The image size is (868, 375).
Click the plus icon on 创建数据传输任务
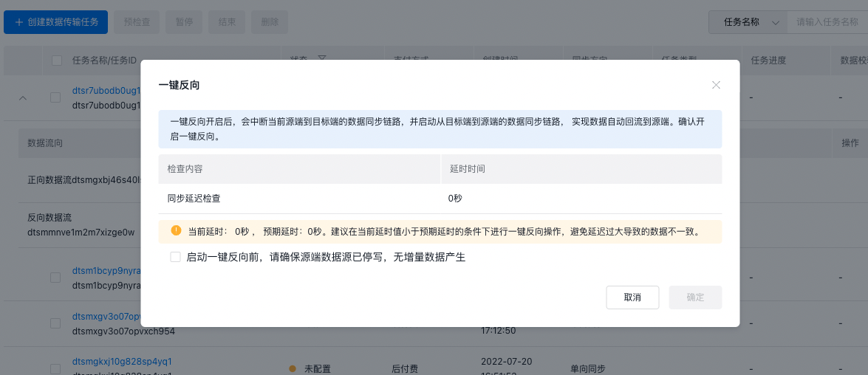[x=19, y=22]
